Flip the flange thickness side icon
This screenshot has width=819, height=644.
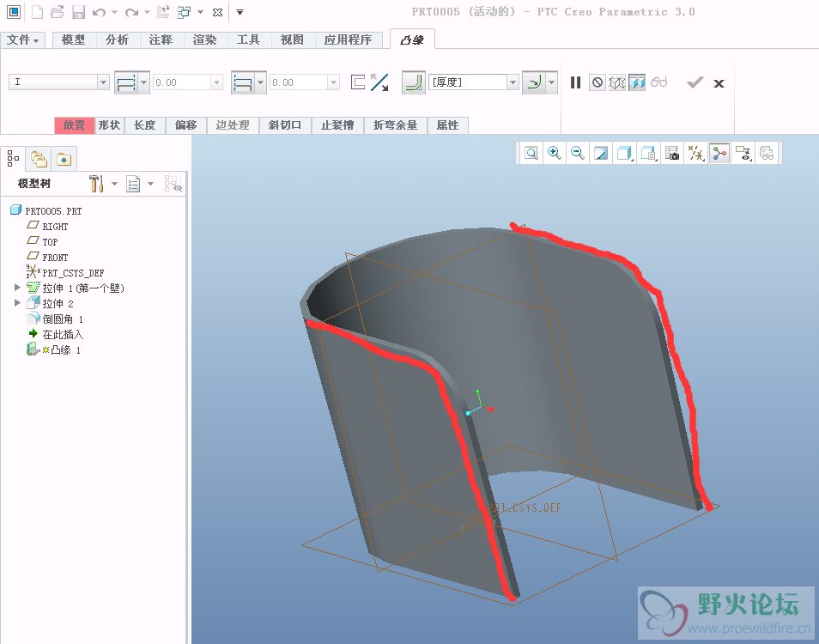point(379,82)
